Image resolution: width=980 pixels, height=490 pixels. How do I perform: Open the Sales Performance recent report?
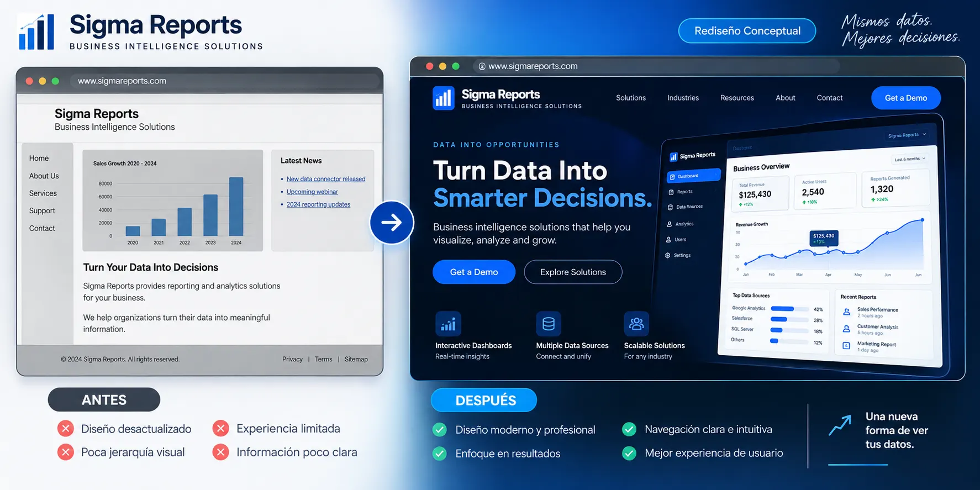tap(871, 312)
